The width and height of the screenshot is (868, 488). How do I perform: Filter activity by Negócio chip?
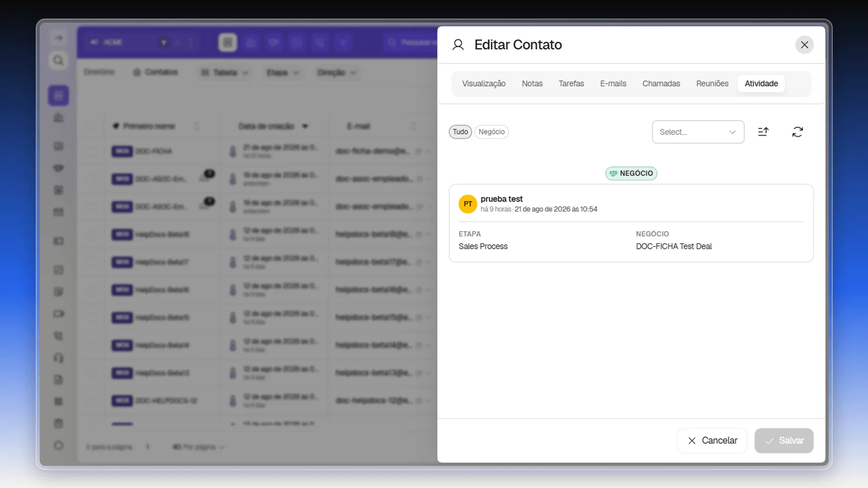pos(491,132)
